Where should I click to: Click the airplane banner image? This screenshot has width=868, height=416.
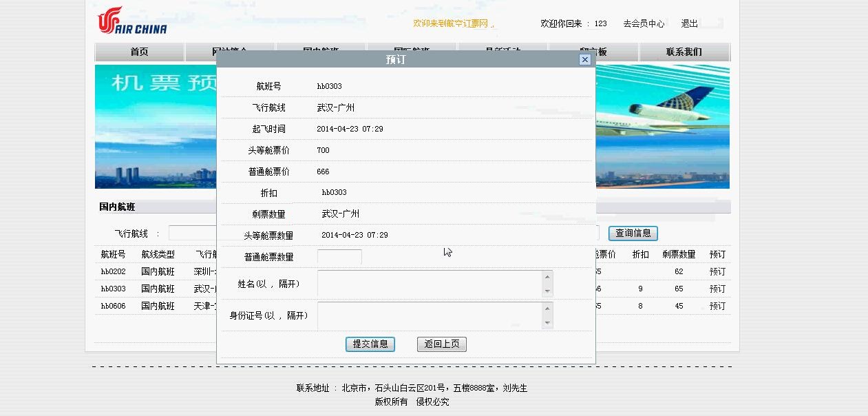point(662,127)
